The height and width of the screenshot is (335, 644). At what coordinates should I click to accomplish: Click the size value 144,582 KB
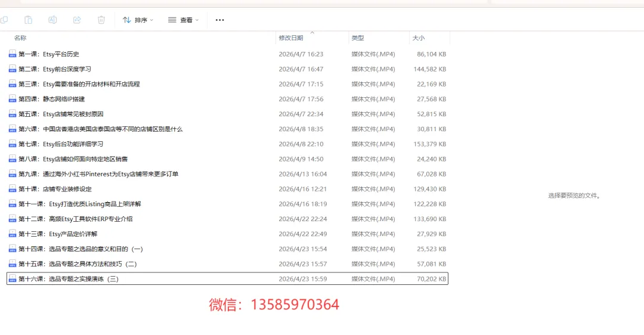(429, 69)
